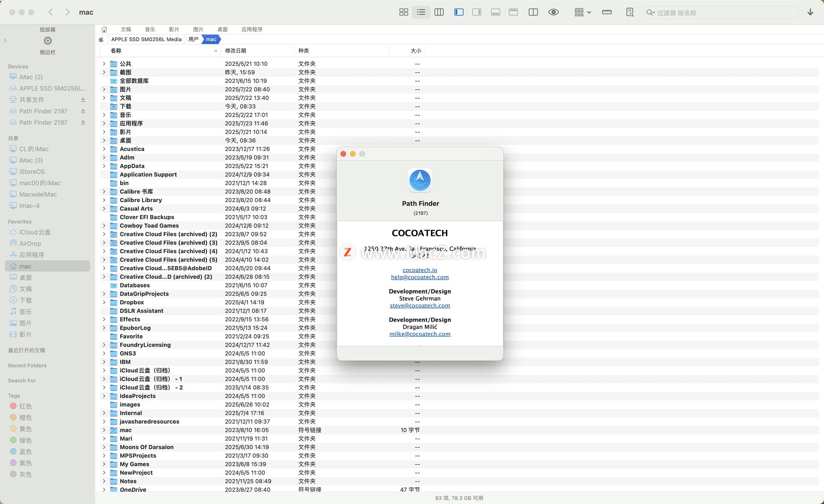Expand the Dropbox folder

tap(104, 302)
